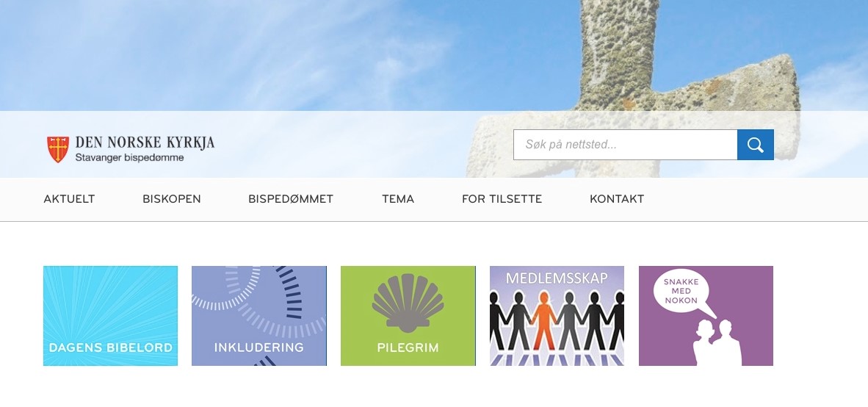Open the Medlemsskap tile heading
868x407 pixels.
click(x=557, y=278)
